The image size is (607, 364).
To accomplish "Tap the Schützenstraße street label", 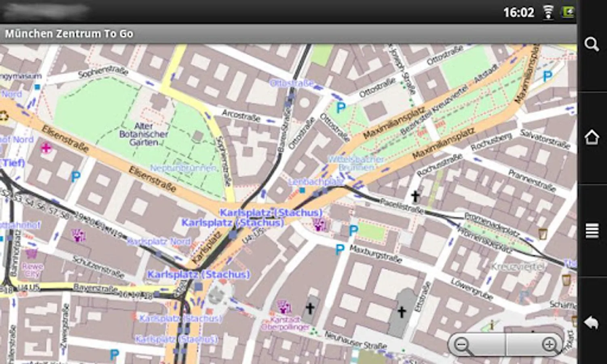I will (x=98, y=267).
